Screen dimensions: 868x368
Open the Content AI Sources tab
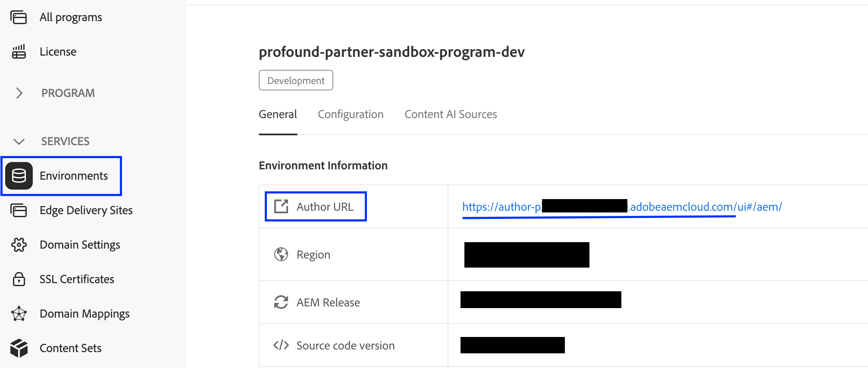[x=451, y=114]
